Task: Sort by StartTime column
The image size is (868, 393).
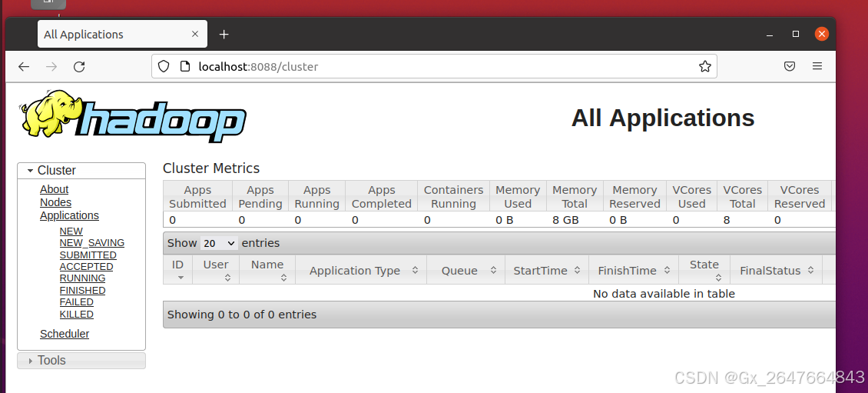Action: (x=547, y=269)
